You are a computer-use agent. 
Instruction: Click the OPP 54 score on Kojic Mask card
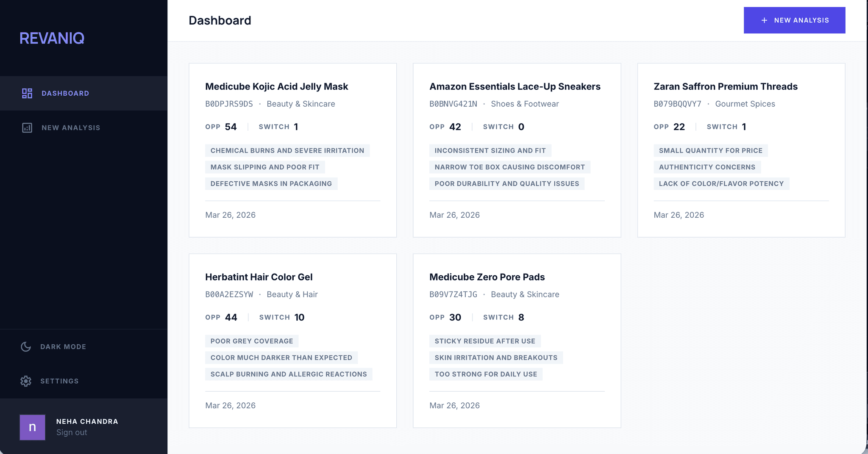click(x=221, y=127)
